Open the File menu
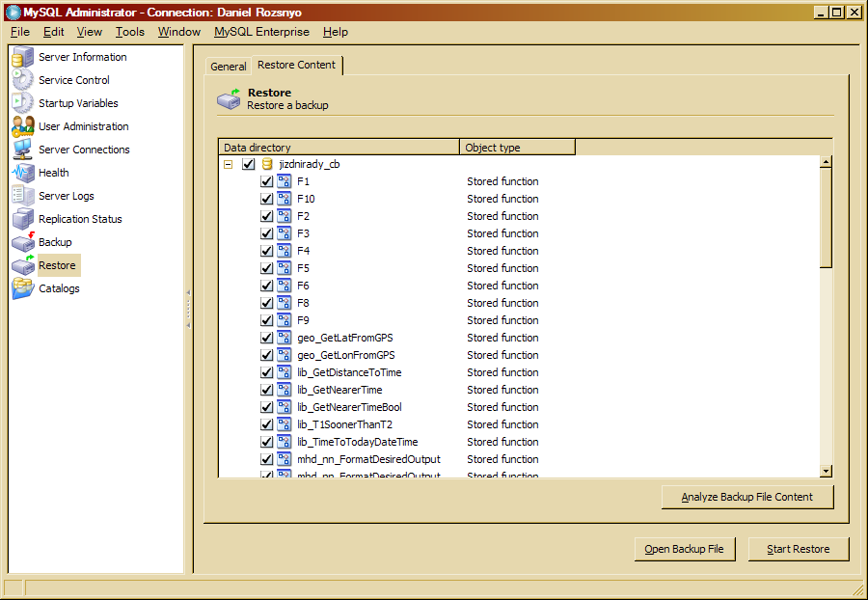 (20, 32)
